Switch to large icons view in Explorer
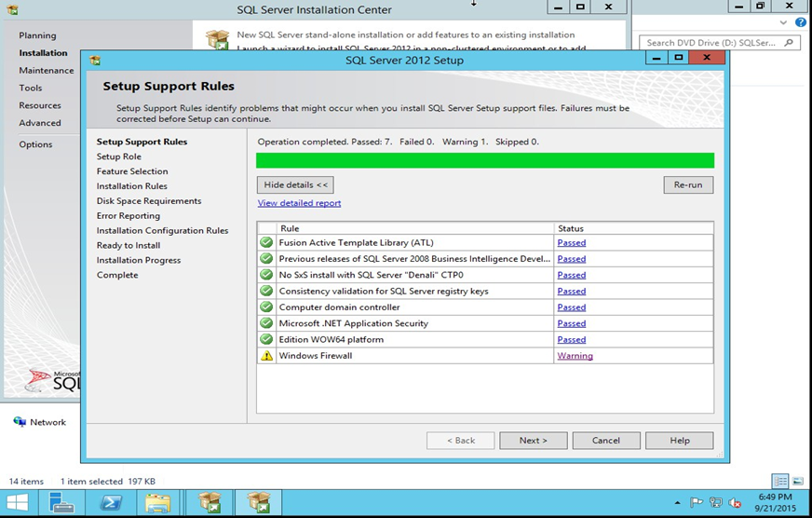This screenshot has width=812, height=518. (799, 482)
